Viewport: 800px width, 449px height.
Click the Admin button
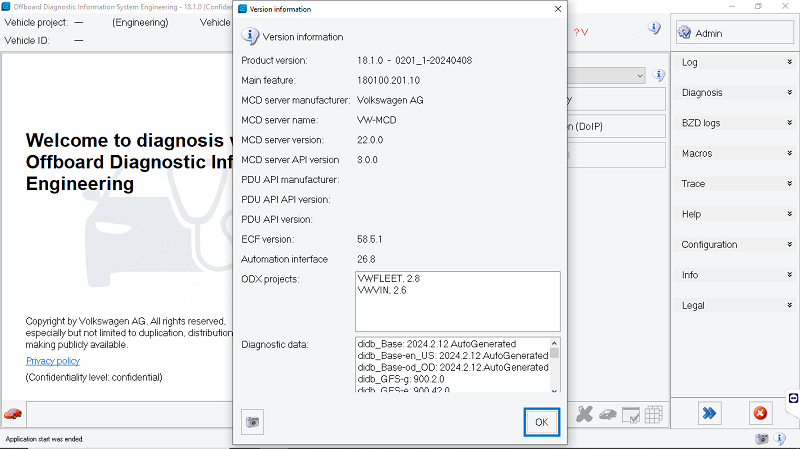point(735,33)
